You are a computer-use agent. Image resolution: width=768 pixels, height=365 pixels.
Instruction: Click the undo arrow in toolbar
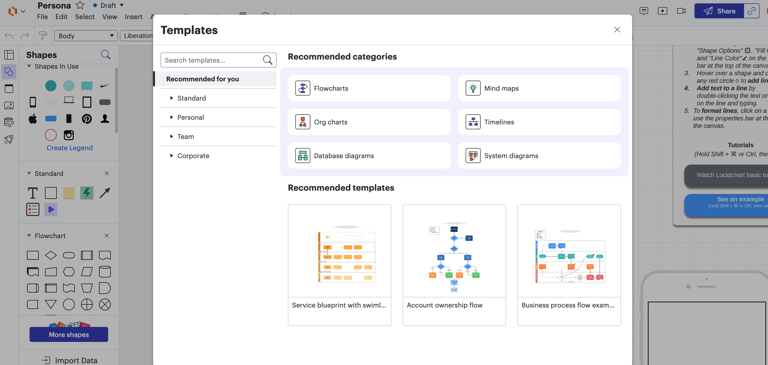(9, 35)
